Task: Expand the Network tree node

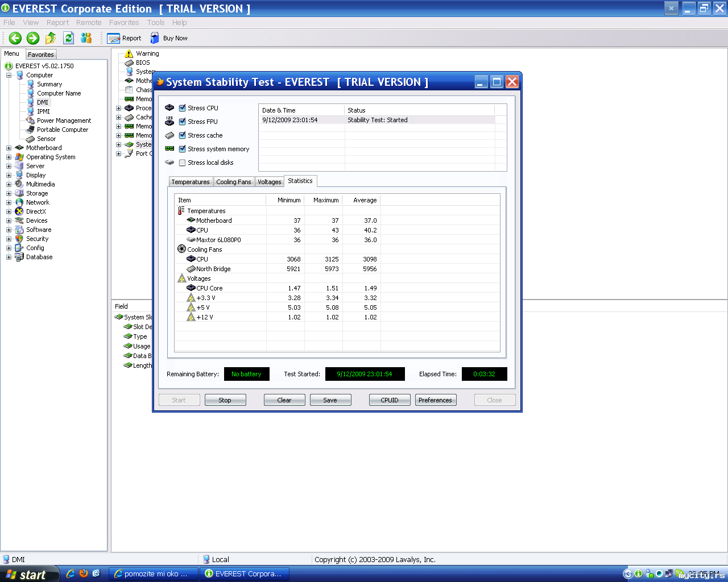Action: click(9, 202)
